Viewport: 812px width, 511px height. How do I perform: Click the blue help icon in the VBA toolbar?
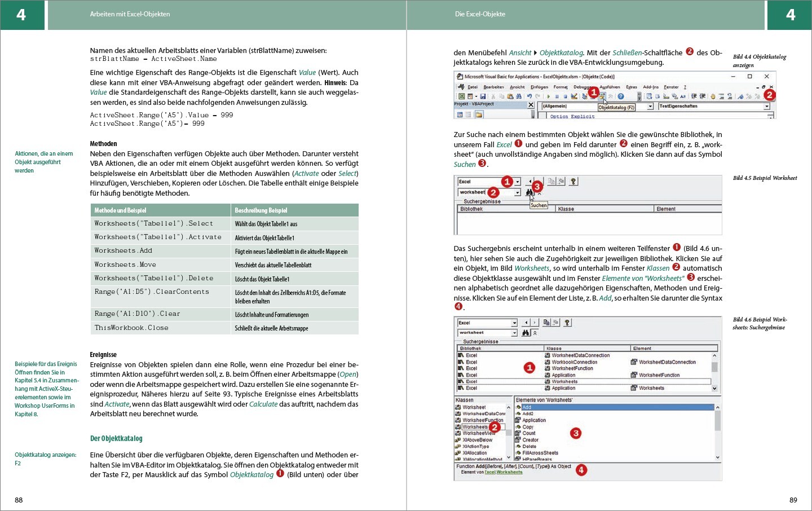(621, 96)
